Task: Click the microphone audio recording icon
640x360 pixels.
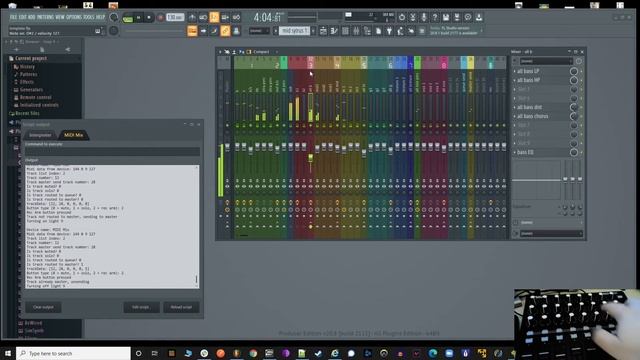Action: (424, 17)
